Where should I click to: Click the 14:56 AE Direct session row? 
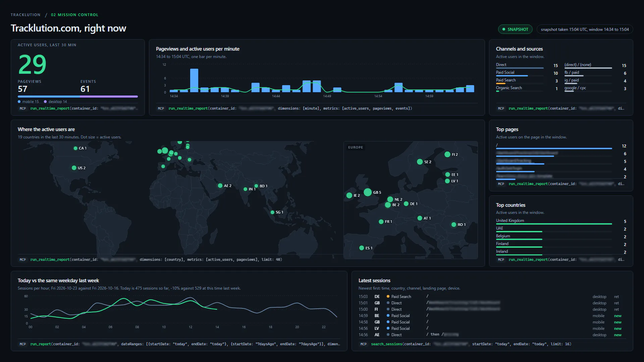click(x=492, y=335)
